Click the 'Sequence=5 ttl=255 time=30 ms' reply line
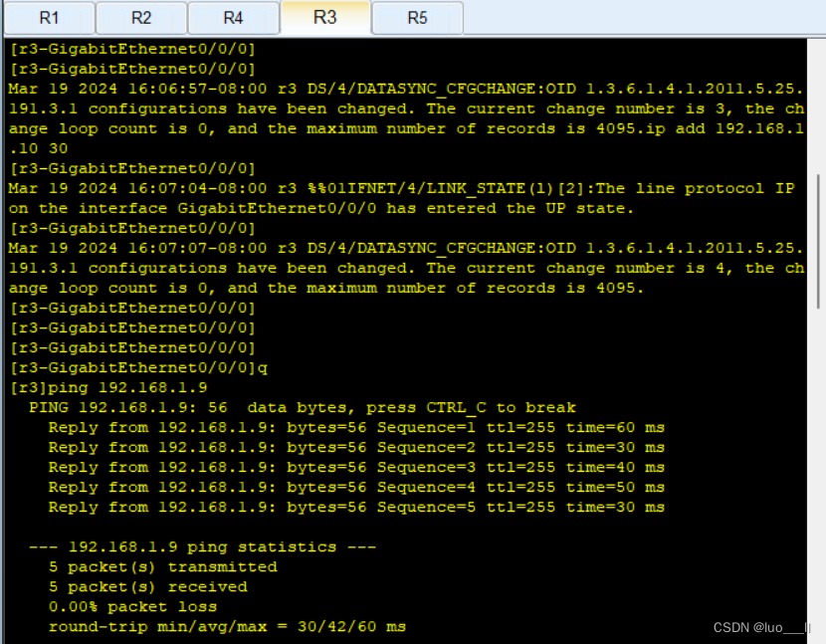Image resolution: width=826 pixels, height=644 pixels. pyautogui.click(x=356, y=508)
